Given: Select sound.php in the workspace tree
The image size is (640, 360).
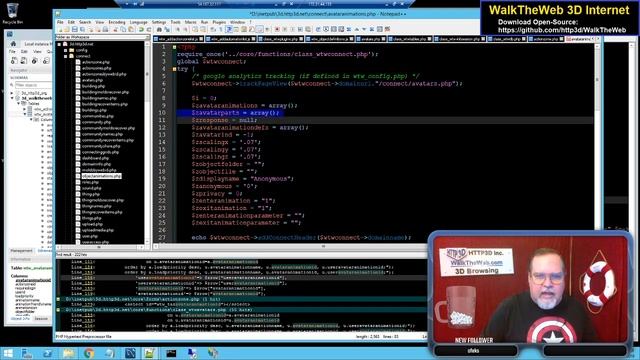Looking at the screenshot, I should coord(91,188).
